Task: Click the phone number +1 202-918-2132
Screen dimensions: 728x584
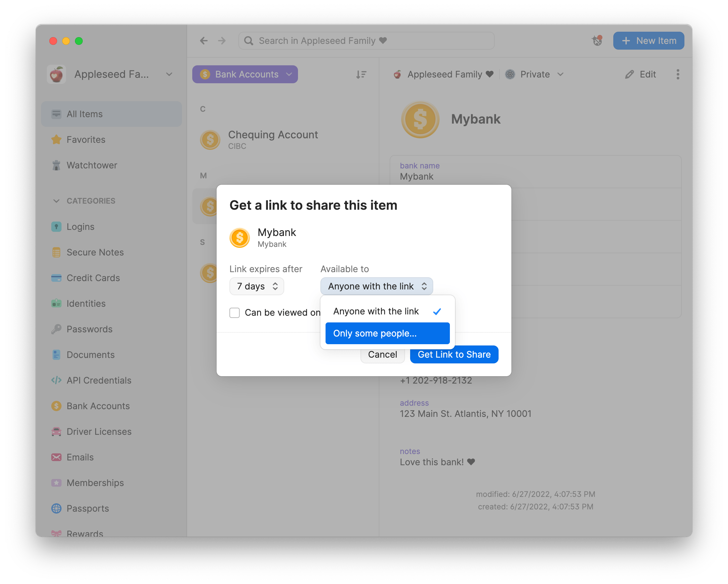Action: 435,381
